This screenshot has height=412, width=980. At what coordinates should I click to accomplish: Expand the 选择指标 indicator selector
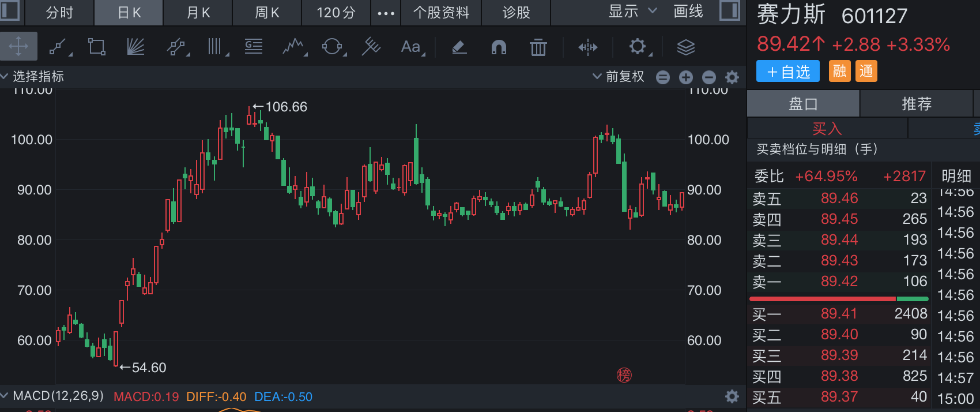[x=32, y=76]
